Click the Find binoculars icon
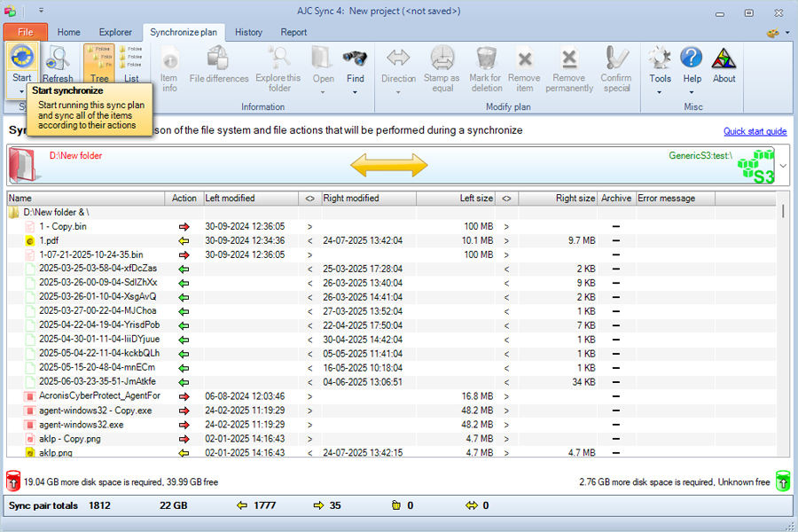This screenshot has width=798, height=532. coord(355,58)
